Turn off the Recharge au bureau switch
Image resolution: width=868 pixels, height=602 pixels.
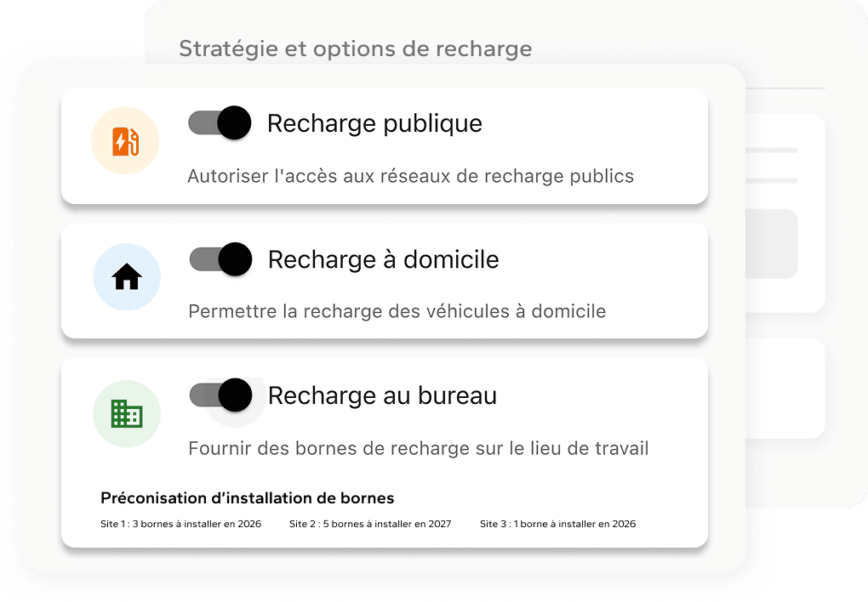coord(221,395)
